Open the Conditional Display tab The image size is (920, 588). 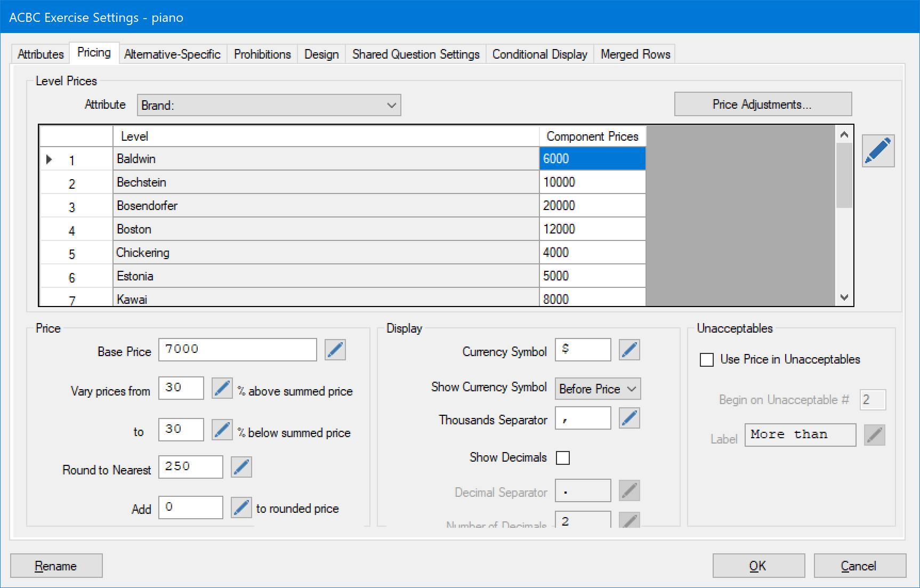(539, 54)
